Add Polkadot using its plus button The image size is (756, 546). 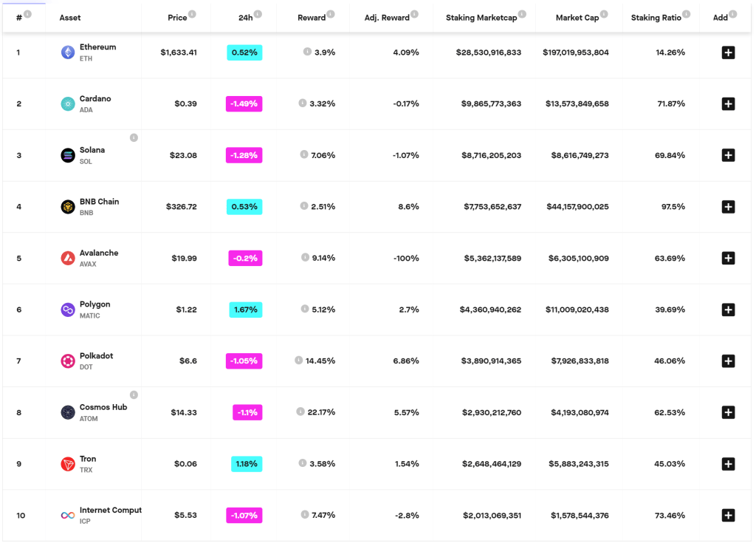[728, 361]
